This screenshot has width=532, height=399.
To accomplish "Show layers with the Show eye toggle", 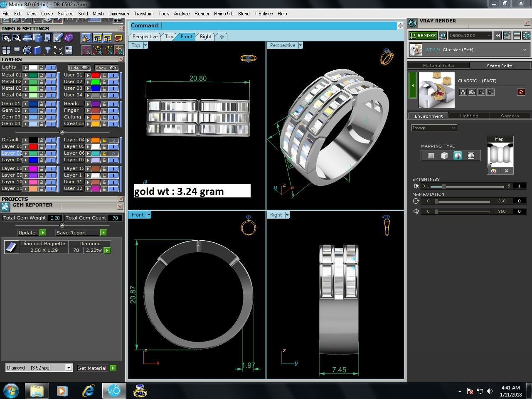I will click(x=106, y=68).
